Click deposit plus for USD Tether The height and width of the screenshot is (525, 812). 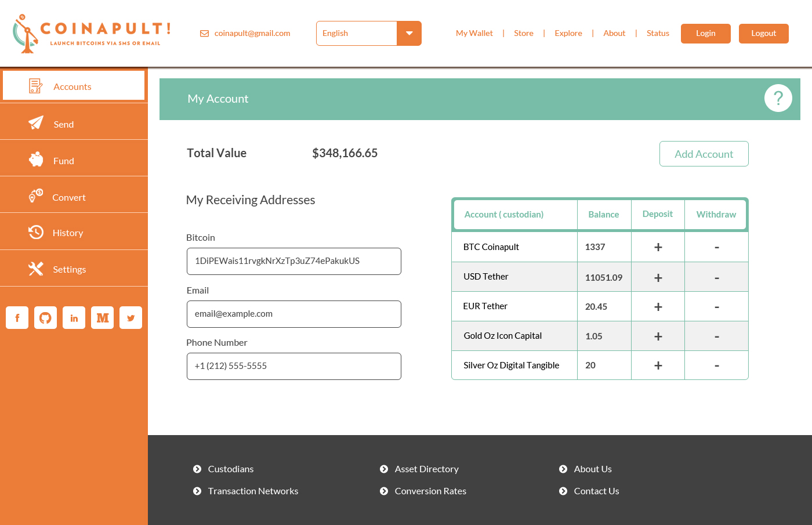point(658,278)
